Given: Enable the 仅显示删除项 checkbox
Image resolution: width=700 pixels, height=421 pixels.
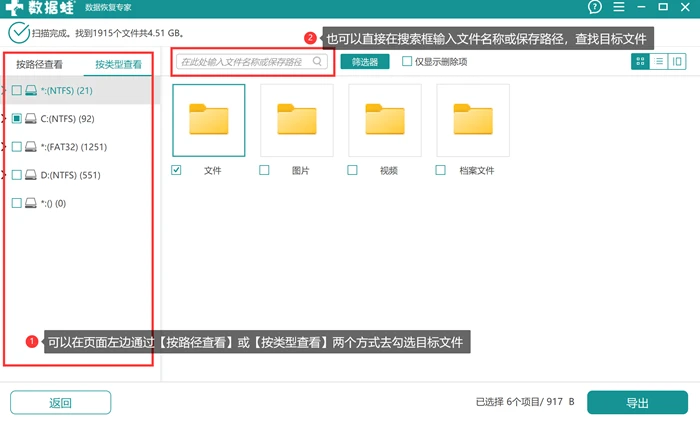Looking at the screenshot, I should 407,61.
